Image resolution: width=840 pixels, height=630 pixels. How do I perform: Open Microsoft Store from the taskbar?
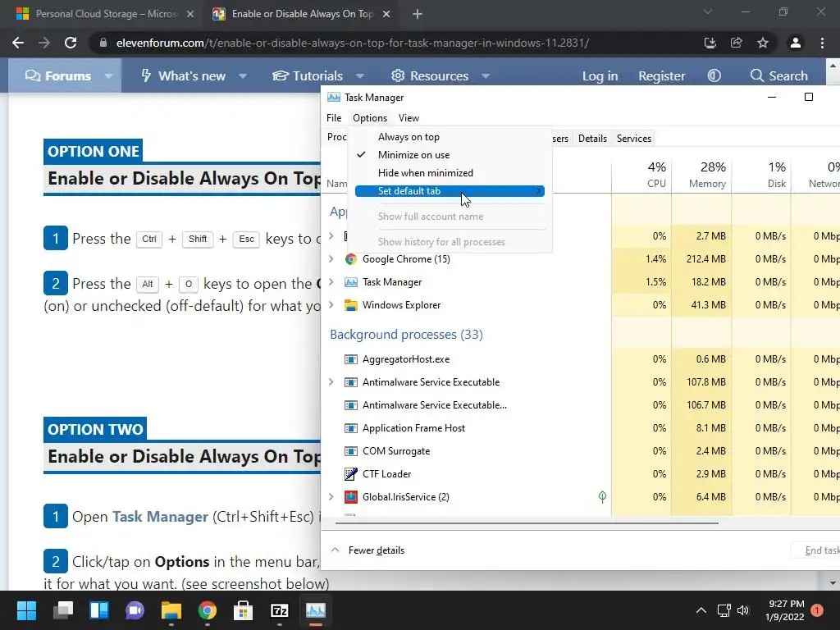pyautogui.click(x=243, y=610)
